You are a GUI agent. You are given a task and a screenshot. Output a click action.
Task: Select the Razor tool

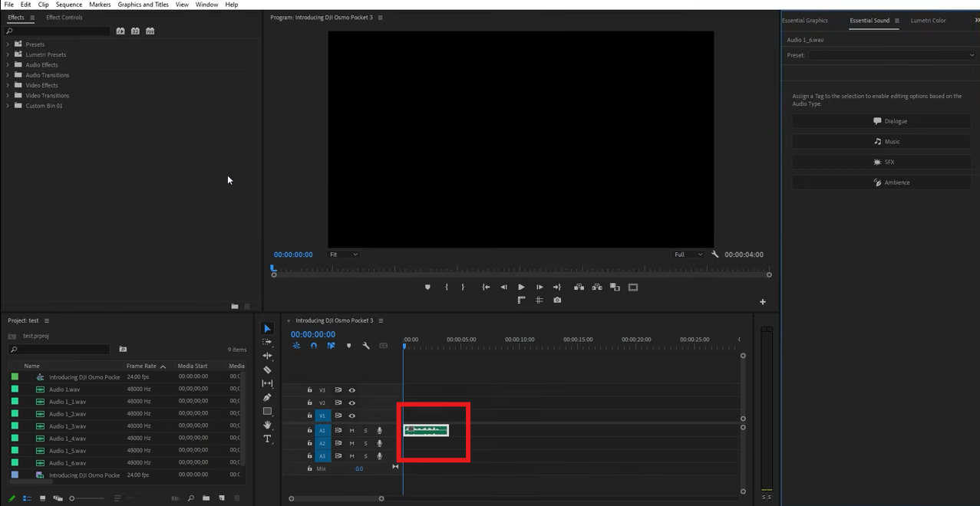[x=267, y=370]
